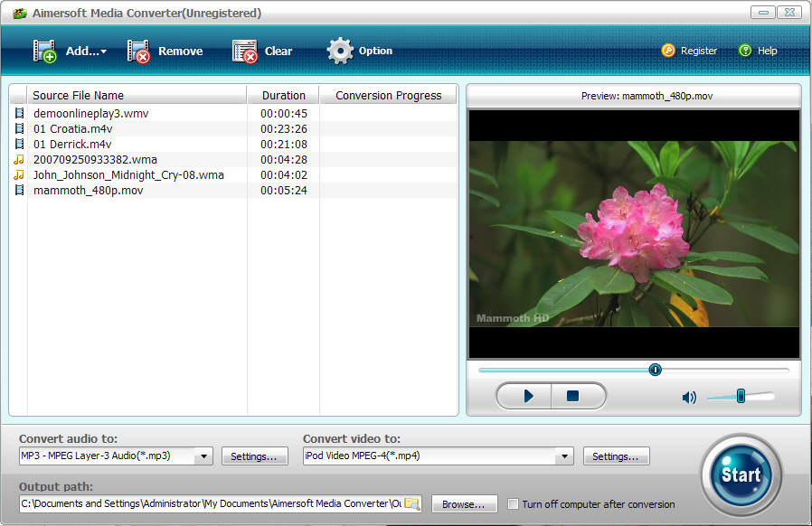Viewport: 812px width, 526px height.
Task: Click the 00:05:24 duration cell
Action: click(x=284, y=191)
